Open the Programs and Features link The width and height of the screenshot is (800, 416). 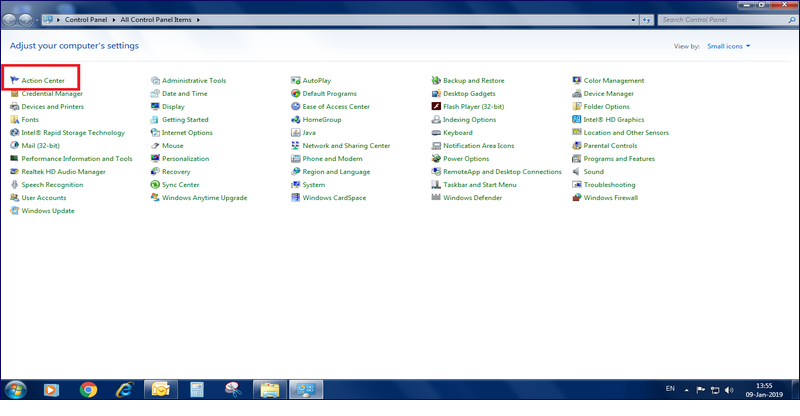[x=619, y=158]
